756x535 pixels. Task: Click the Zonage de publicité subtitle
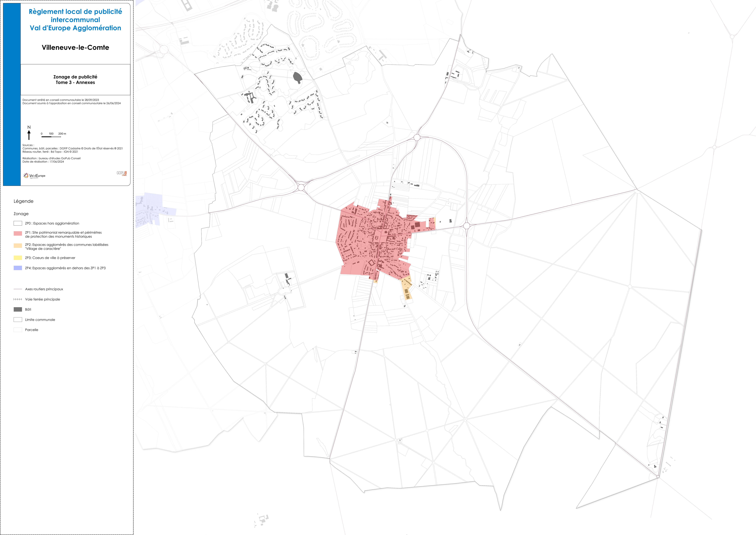[x=75, y=77]
